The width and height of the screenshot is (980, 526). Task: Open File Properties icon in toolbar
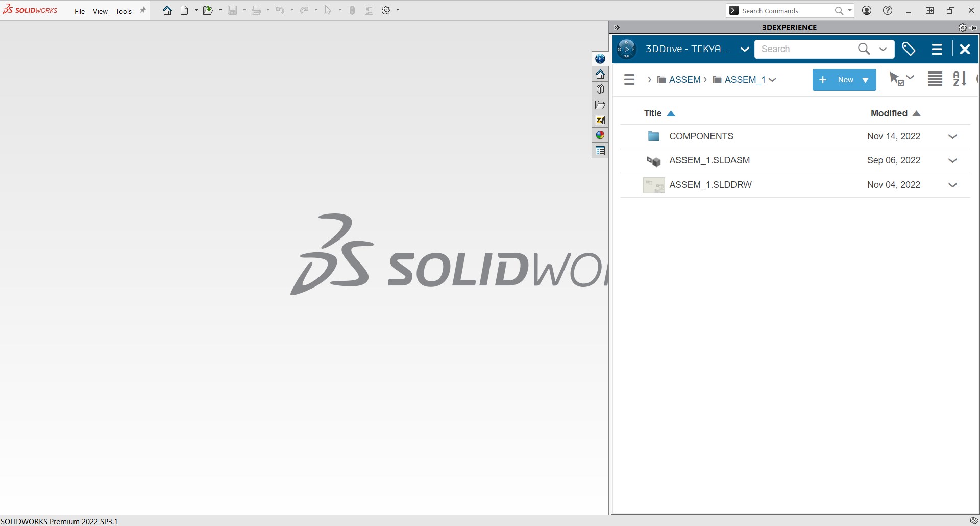[x=369, y=10]
